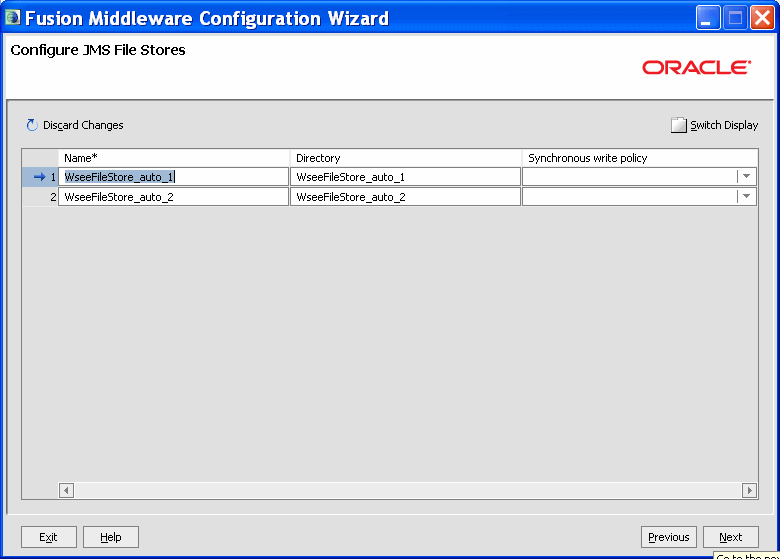780x559 pixels.
Task: Open write policy dropdown for WseeFileStore_auto_2
Action: [x=746, y=196]
